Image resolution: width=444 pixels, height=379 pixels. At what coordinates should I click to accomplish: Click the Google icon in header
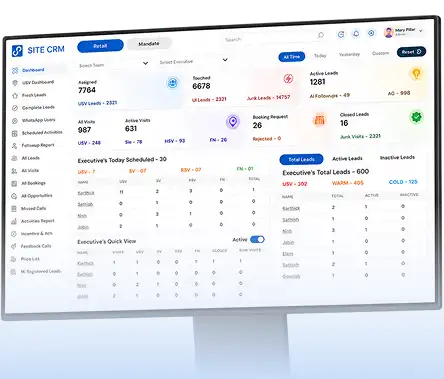[x=341, y=34]
